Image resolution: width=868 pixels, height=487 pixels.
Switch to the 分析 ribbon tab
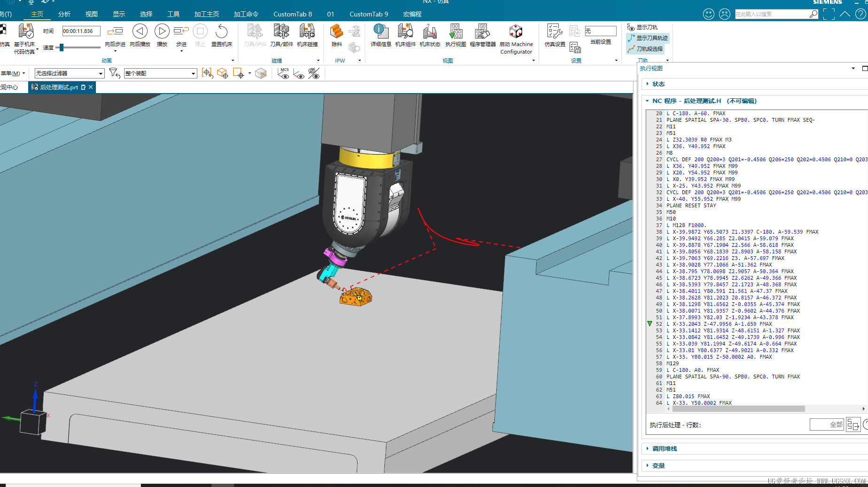[64, 14]
